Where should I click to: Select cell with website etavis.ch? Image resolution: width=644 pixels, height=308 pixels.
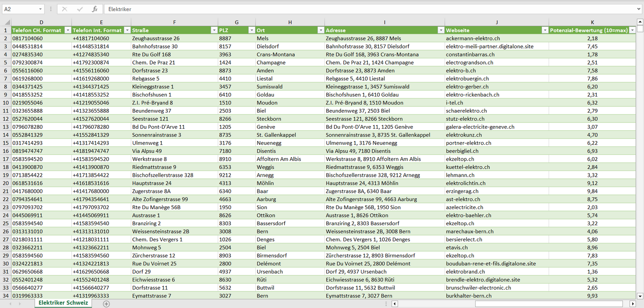(x=496, y=247)
